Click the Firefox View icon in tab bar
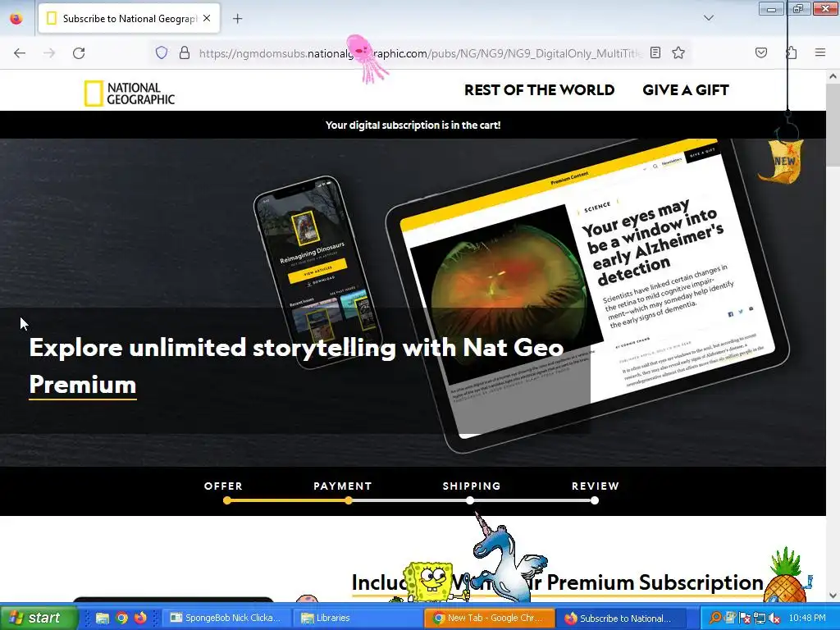840x630 pixels. (x=16, y=19)
